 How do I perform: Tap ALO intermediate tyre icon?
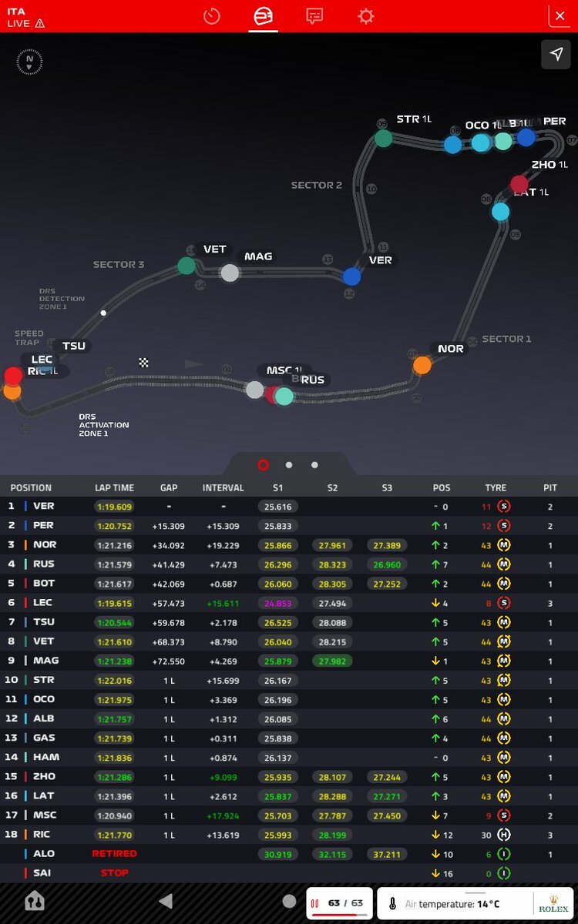[504, 853]
